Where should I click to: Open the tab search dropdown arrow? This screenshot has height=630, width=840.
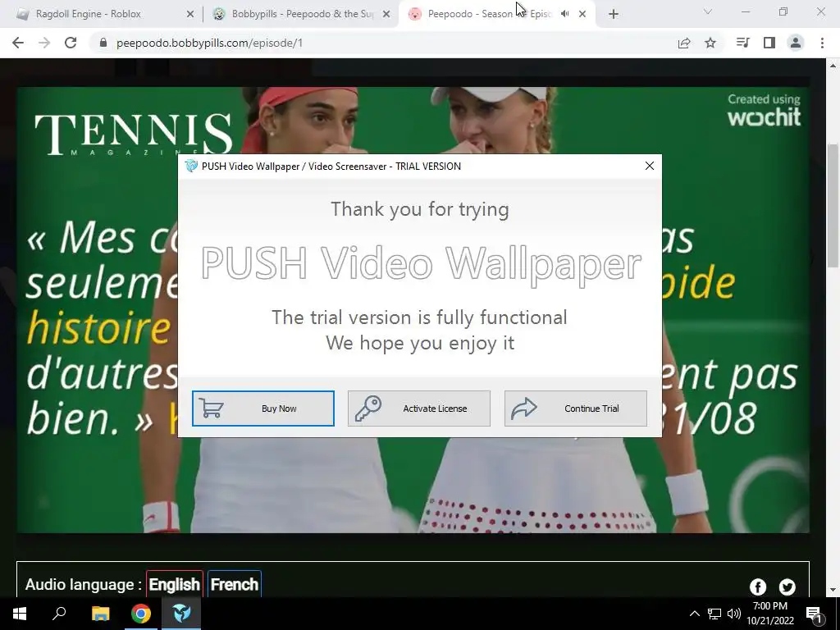click(x=708, y=11)
